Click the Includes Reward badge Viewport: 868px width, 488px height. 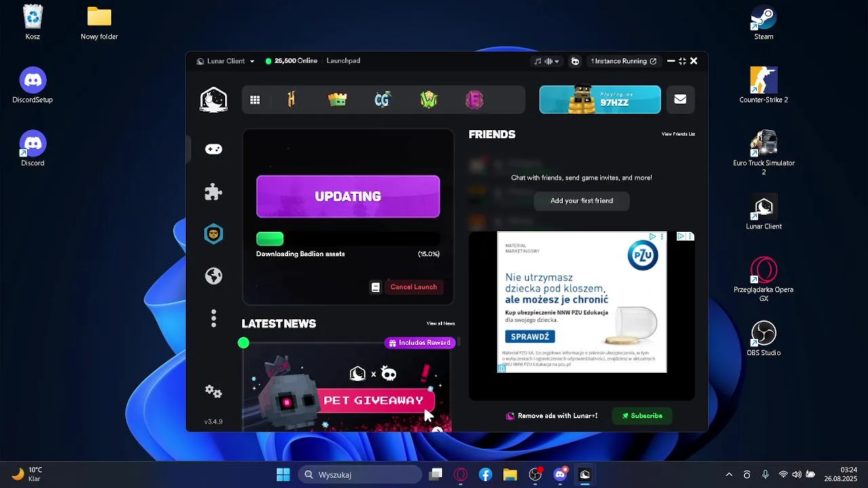[418, 343]
